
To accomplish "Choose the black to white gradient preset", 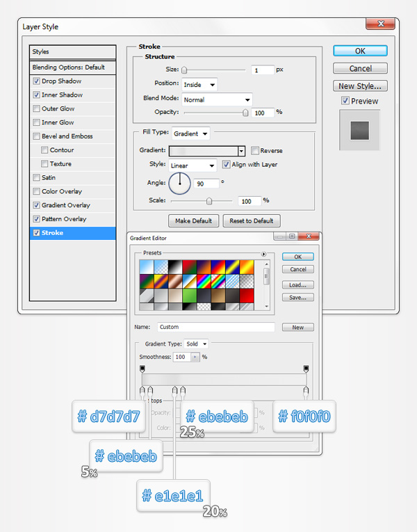I will click(x=177, y=266).
